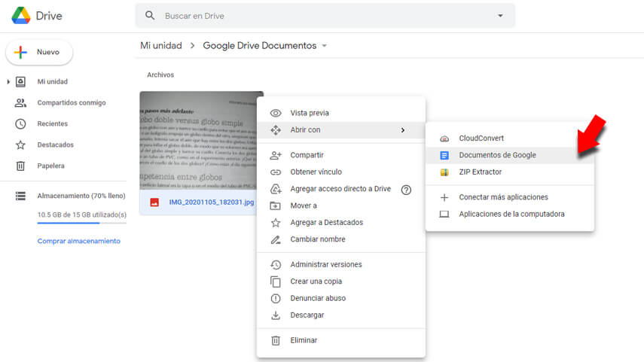This screenshot has width=644, height=362.
Task: Click the Compartidos conmigo people icon
Action: (x=21, y=102)
